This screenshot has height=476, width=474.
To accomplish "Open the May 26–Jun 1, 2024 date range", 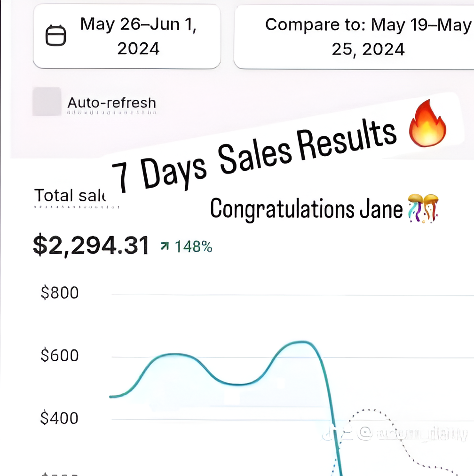I will pyautogui.click(x=138, y=36).
